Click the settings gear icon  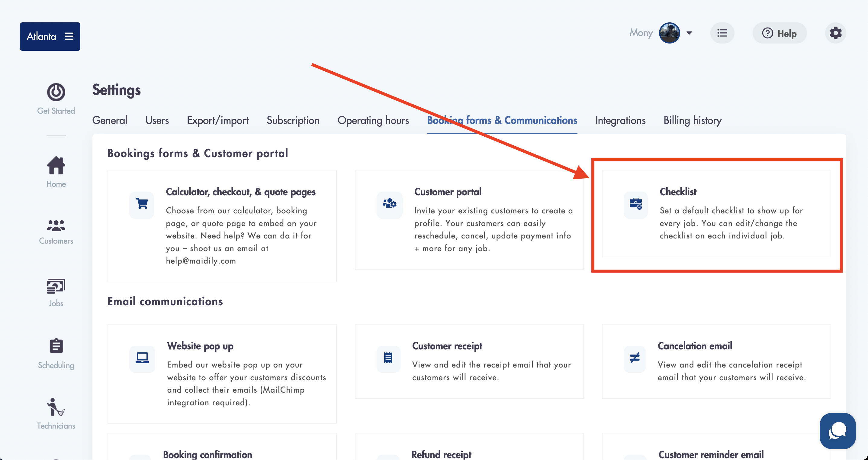point(835,33)
